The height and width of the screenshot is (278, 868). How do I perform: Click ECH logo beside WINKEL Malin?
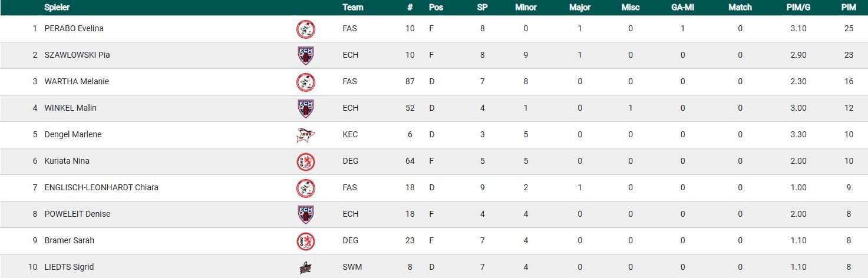[x=305, y=108]
